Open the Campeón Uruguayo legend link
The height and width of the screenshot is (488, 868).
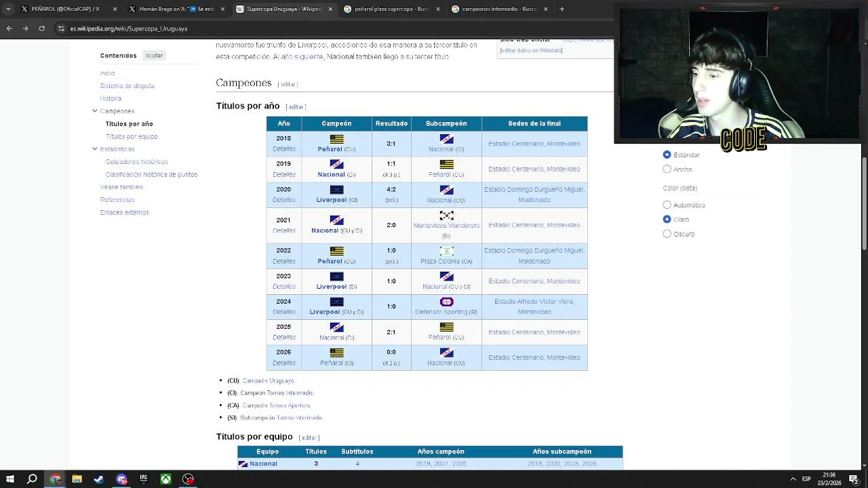(x=268, y=381)
